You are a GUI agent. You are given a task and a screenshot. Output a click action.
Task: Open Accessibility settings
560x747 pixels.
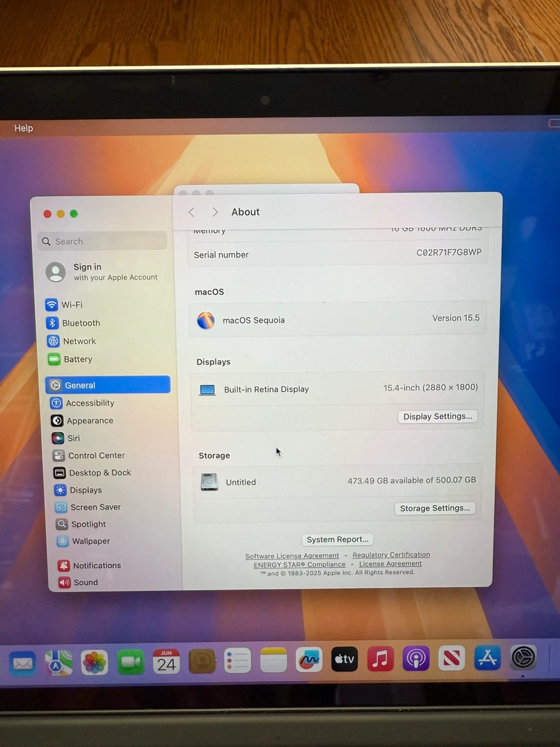[x=82, y=403]
